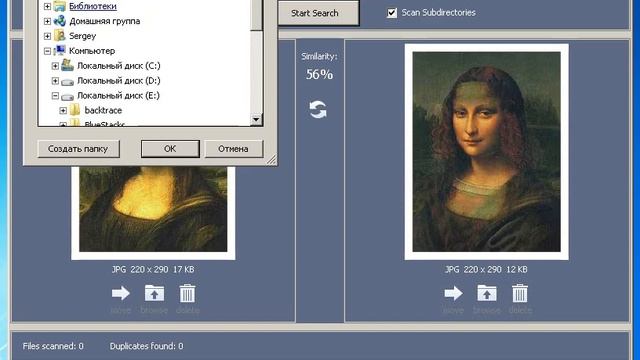Select the Sergey user folder icon
This screenshot has width=640, height=360.
[60, 36]
